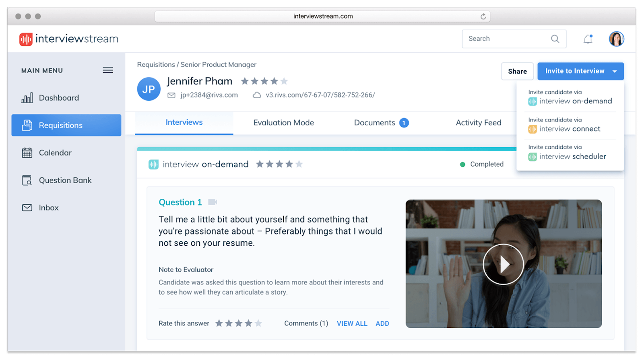Screen dimensions: 644x362
Task: Click the interviewstream.com address bar
Action: point(323,16)
